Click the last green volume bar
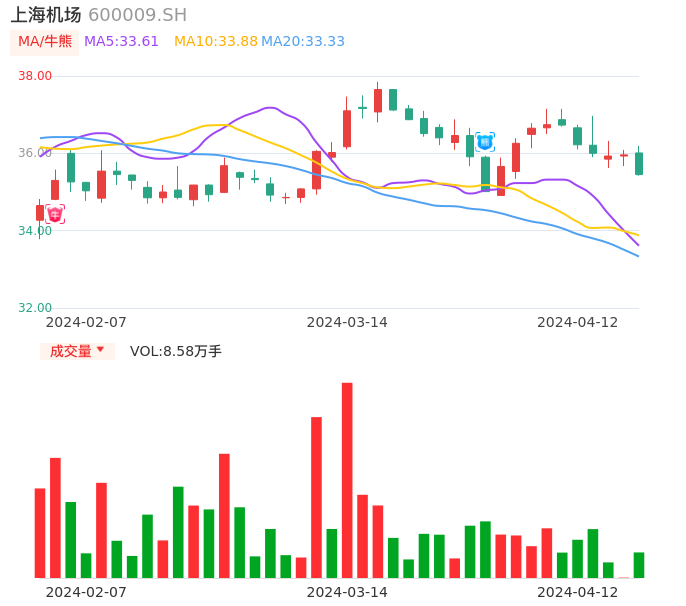 click(639, 565)
